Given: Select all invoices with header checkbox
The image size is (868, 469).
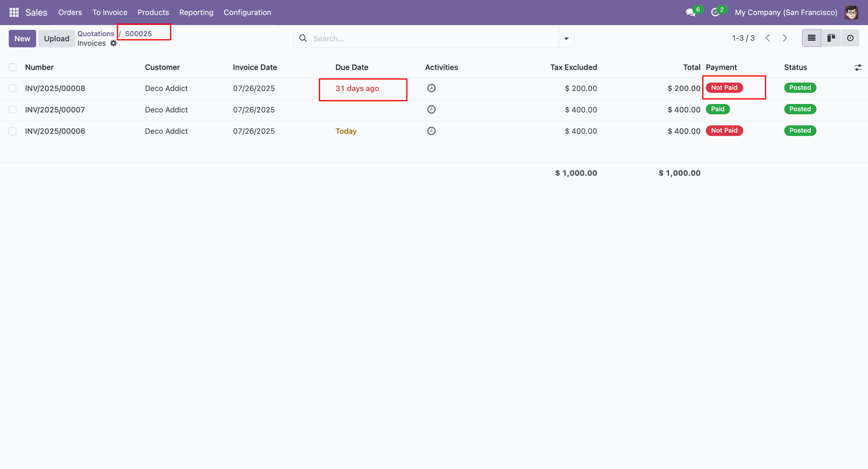Looking at the screenshot, I should [13, 67].
